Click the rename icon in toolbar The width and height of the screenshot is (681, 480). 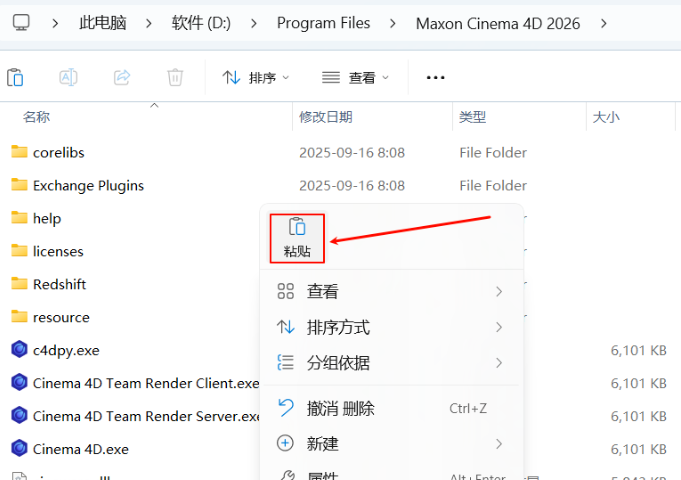point(69,77)
